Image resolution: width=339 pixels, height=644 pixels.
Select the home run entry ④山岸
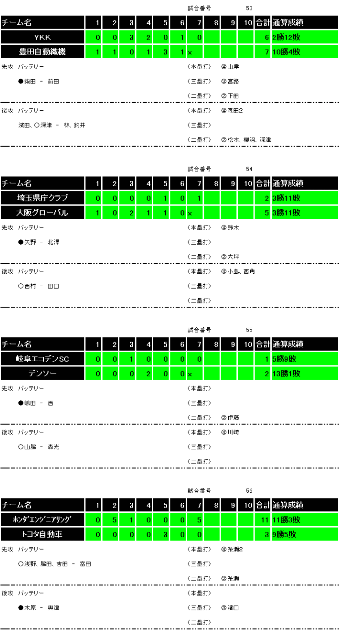point(230,67)
